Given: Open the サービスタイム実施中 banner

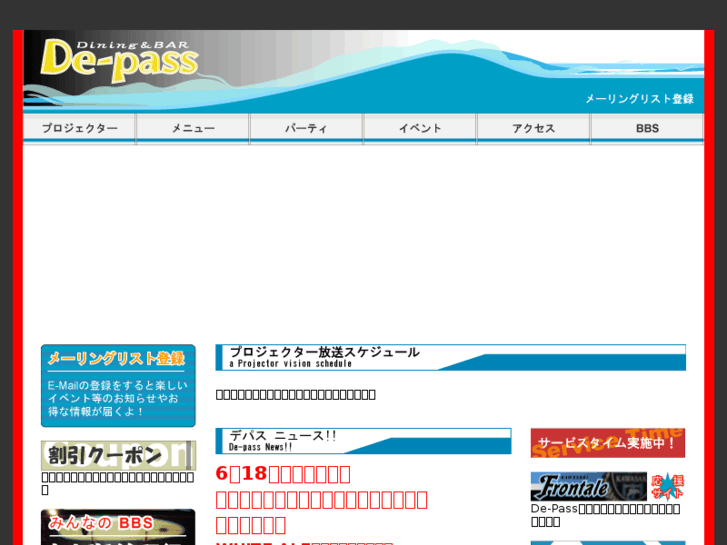Looking at the screenshot, I should tap(608, 443).
